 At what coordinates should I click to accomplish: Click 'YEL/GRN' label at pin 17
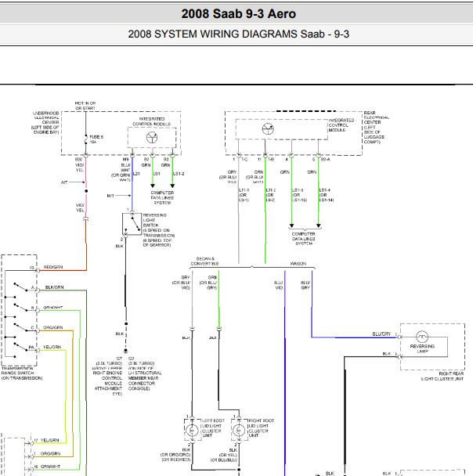pyautogui.click(x=50, y=440)
